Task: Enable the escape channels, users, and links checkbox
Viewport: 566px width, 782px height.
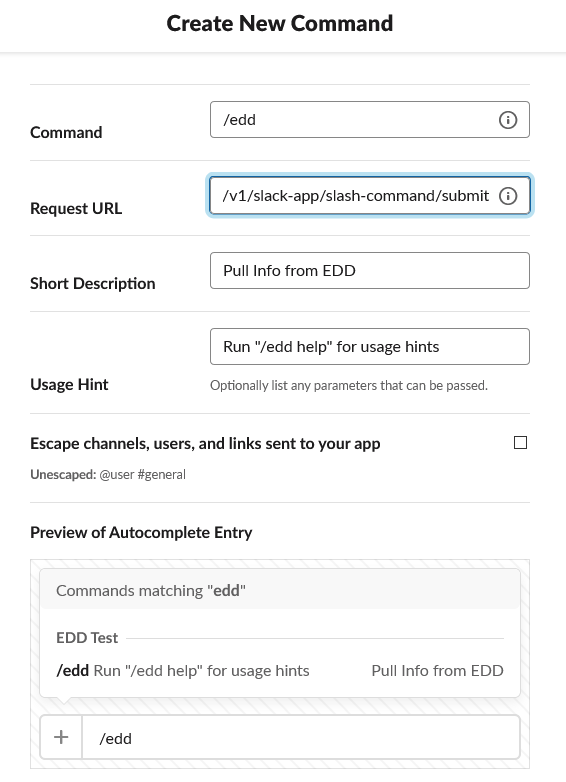Action: coord(520,442)
